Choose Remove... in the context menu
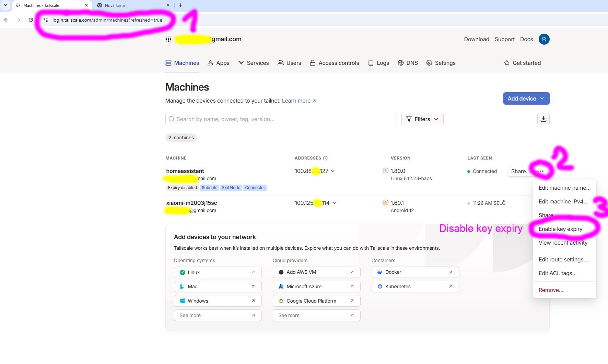The image size is (608, 364). [564, 290]
